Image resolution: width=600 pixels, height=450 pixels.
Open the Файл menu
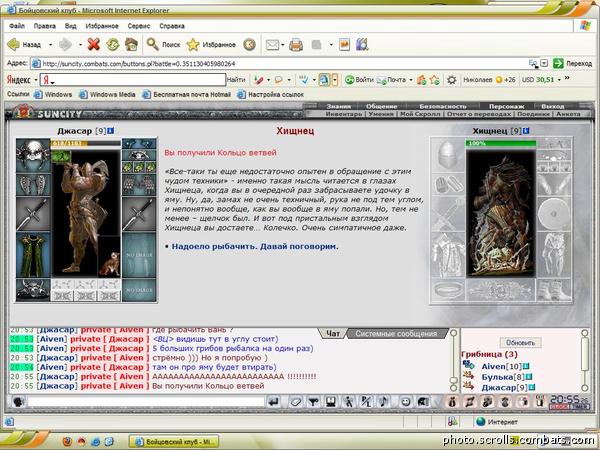17,26
